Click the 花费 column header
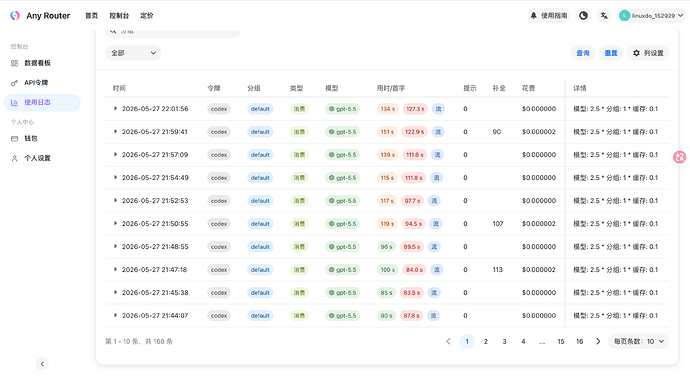The width and height of the screenshot is (690, 376). (529, 88)
